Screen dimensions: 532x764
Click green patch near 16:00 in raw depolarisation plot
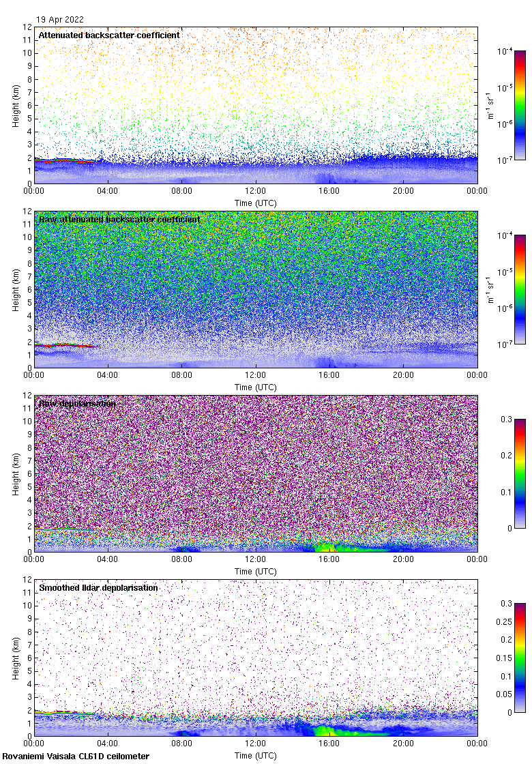327,546
